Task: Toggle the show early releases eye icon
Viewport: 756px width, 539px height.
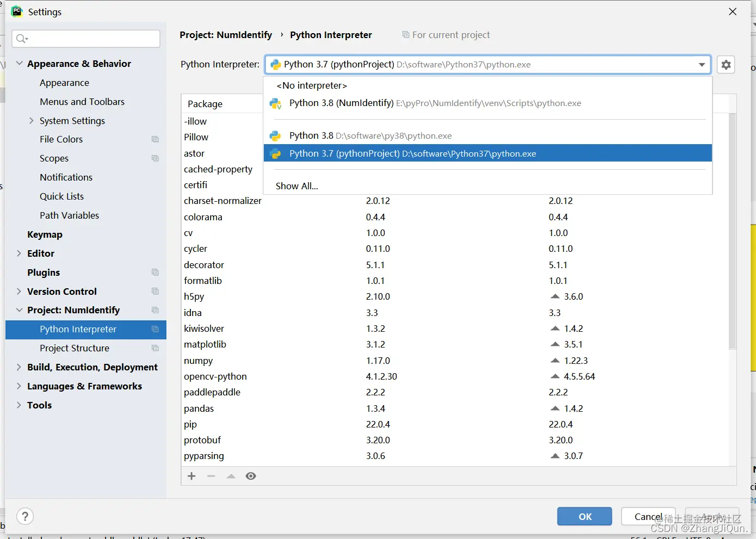Action: [251, 476]
